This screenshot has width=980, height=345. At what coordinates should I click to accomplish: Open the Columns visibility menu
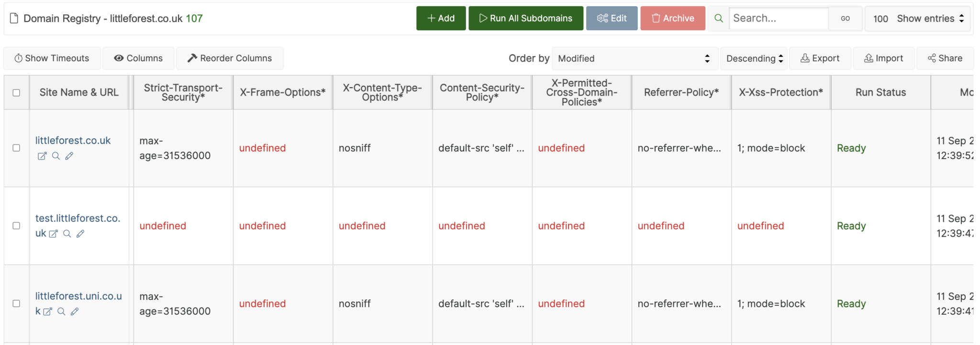138,58
